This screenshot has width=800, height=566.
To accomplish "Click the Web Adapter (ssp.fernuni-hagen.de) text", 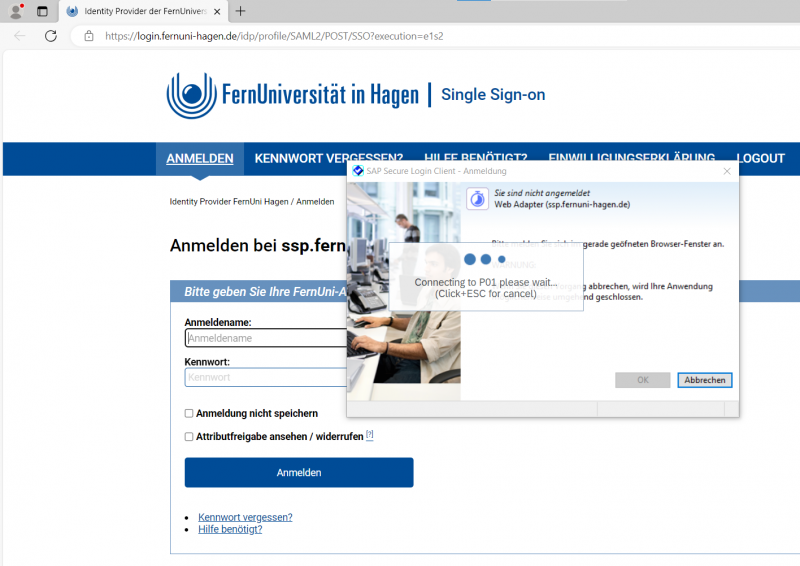I will [562, 205].
